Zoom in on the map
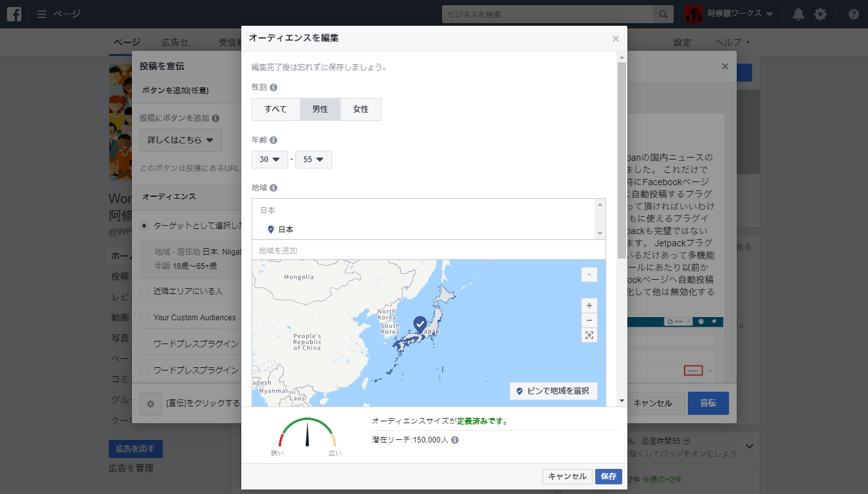 point(589,305)
